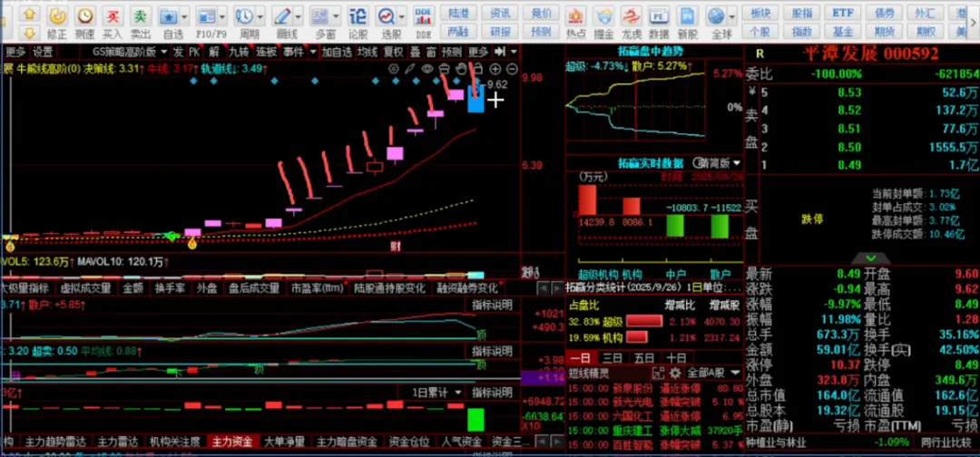This screenshot has height=457, width=980.
Task: Open the 新股 new stocks icon
Action: click(687, 15)
